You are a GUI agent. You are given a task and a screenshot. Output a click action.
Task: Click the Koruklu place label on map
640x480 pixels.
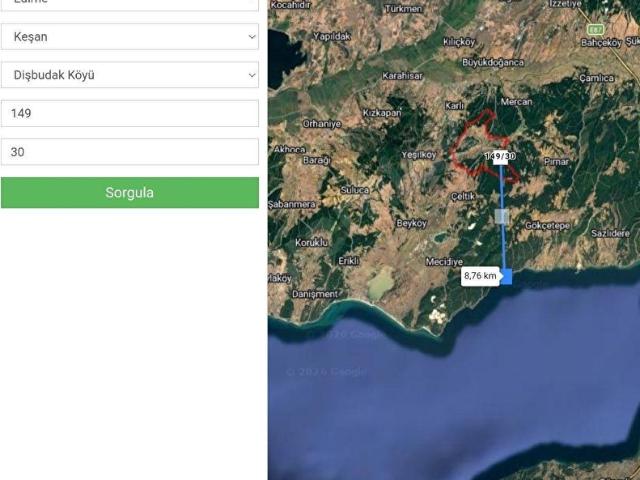click(x=311, y=242)
